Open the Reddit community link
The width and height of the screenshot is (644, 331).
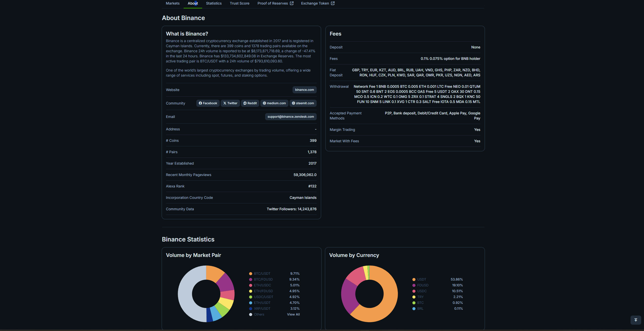[250, 103]
